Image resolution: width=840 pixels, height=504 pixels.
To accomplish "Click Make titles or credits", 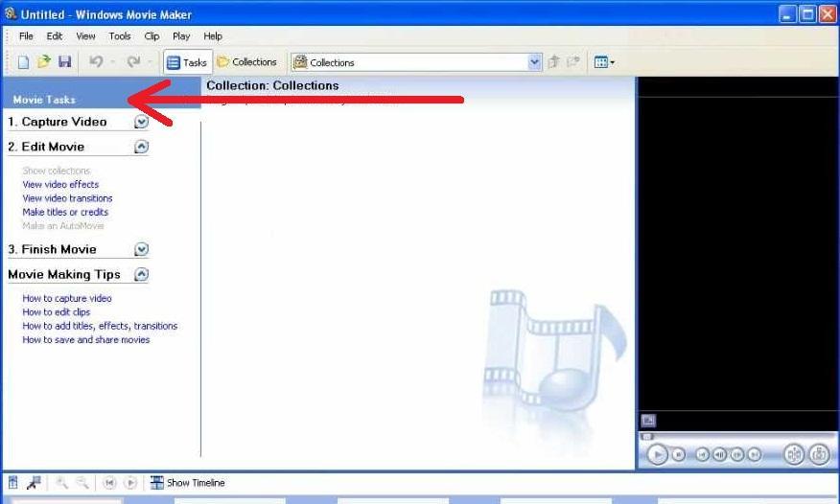I will pyautogui.click(x=65, y=213).
